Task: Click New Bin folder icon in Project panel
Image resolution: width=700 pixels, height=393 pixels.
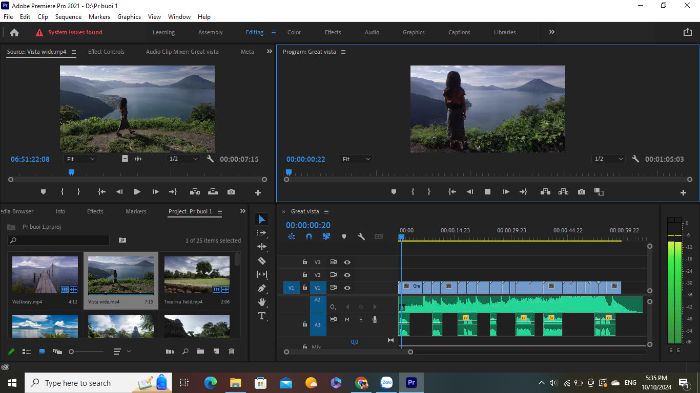Action: (200, 351)
